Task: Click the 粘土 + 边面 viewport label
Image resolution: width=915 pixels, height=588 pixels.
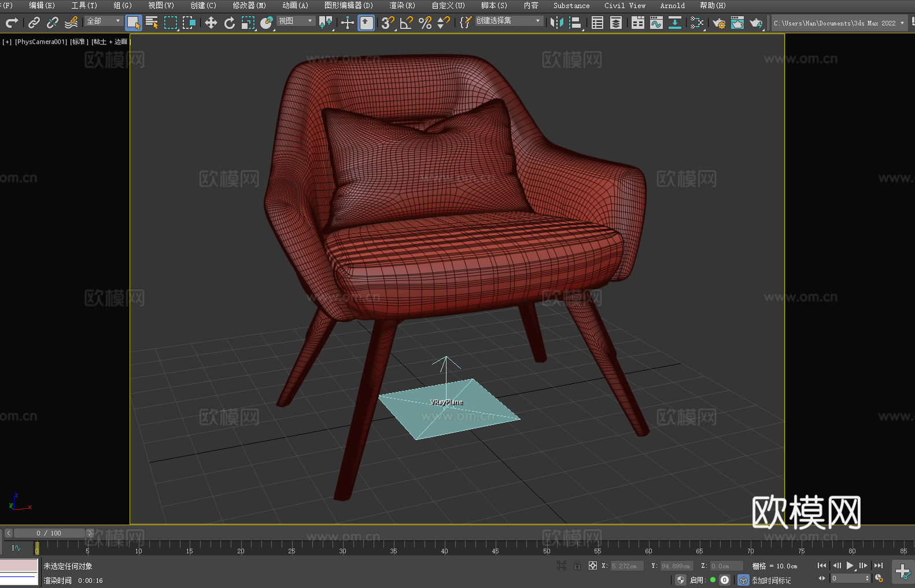Action: tap(110, 42)
